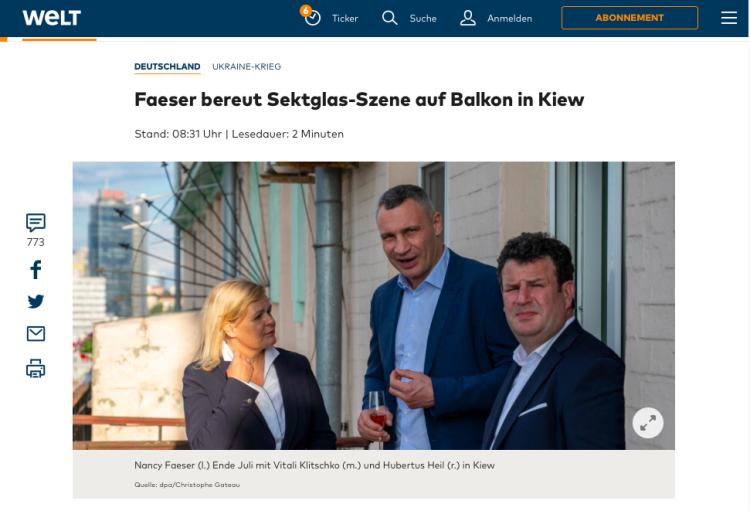Click the user profile icon
Viewport: 750px width, 511px height.
468,18
